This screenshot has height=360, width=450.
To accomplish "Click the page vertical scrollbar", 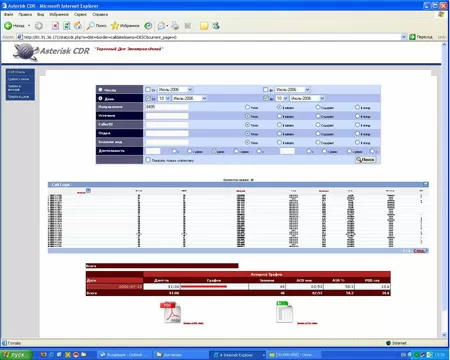I will click(x=444, y=190).
